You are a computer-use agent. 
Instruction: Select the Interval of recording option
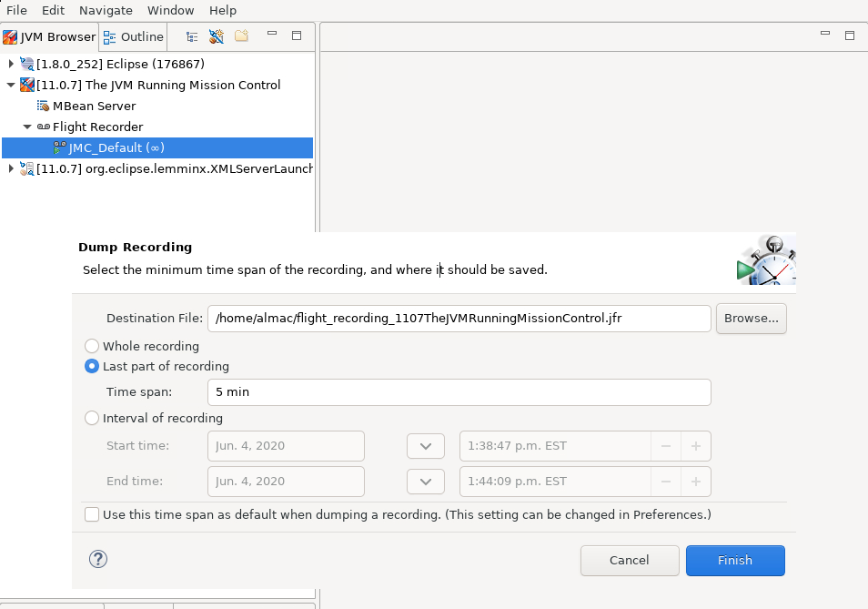[x=92, y=418]
